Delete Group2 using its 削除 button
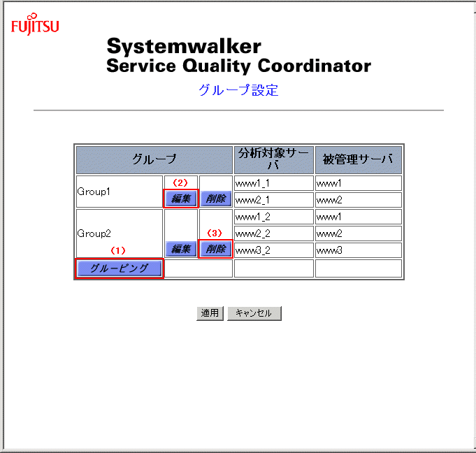Viewport: 476px width, 453px height. click(x=215, y=249)
